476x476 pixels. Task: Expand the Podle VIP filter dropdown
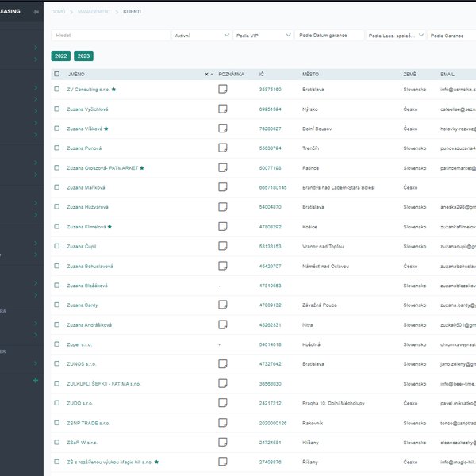pos(263,36)
